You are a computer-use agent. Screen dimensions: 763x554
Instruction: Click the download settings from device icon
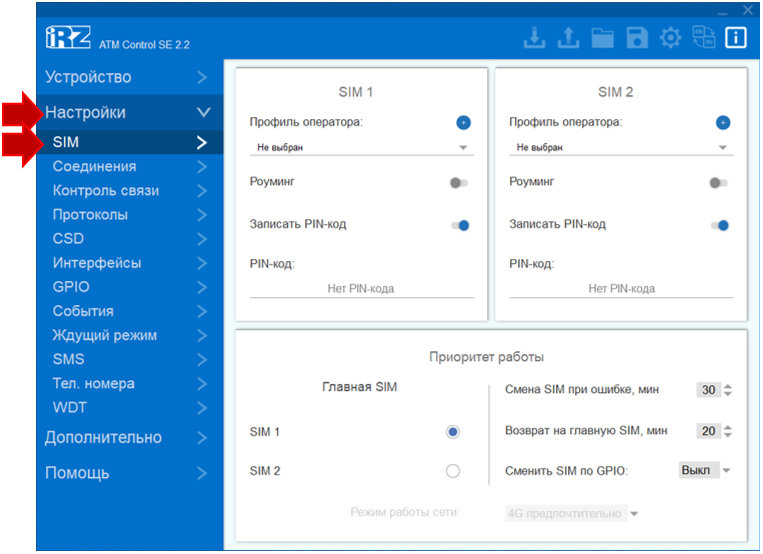pos(535,38)
